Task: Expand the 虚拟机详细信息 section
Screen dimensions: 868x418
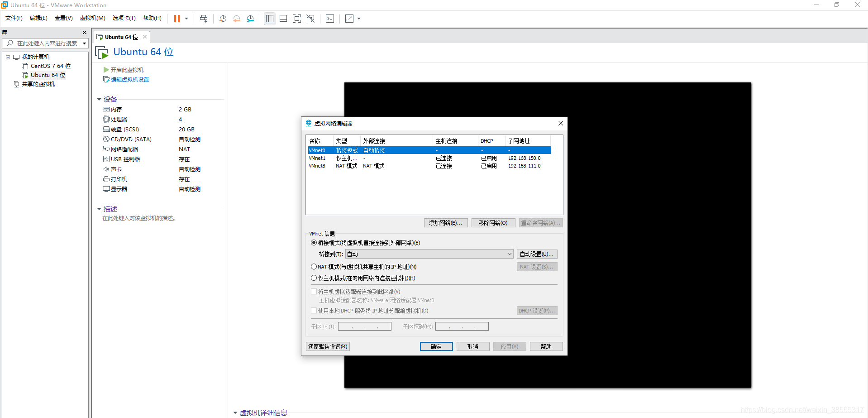Action: coord(235,413)
